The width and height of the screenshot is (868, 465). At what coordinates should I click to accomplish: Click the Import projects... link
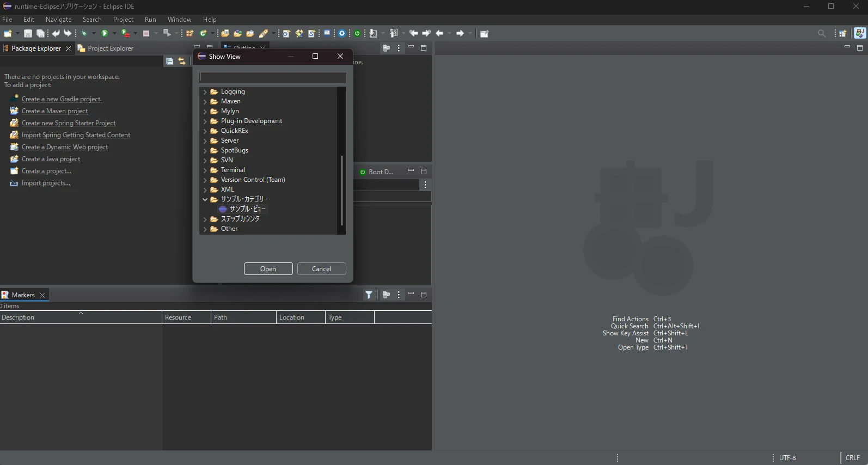click(46, 183)
